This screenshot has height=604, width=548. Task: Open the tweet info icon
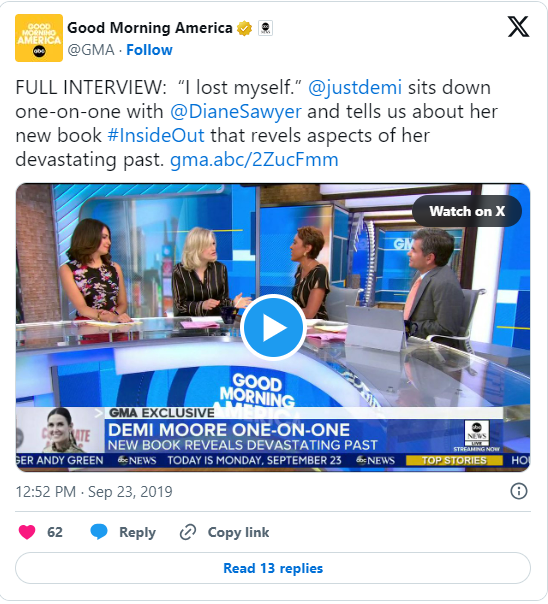tap(518, 491)
